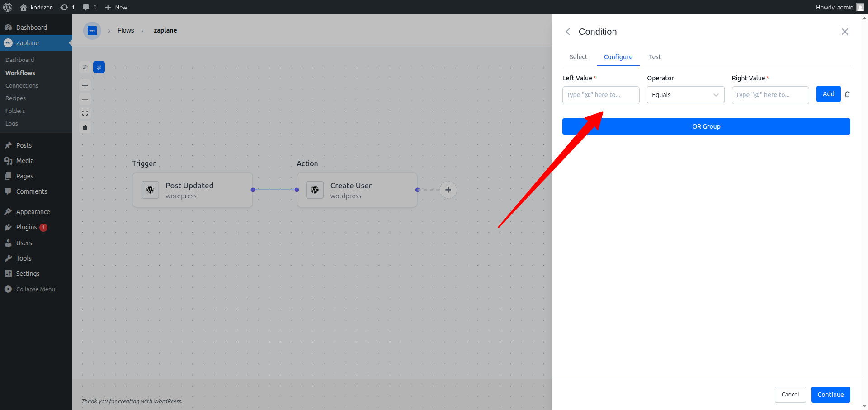This screenshot has width=868, height=410.
Task: Toggle the vertical layout button
Action: [85, 67]
